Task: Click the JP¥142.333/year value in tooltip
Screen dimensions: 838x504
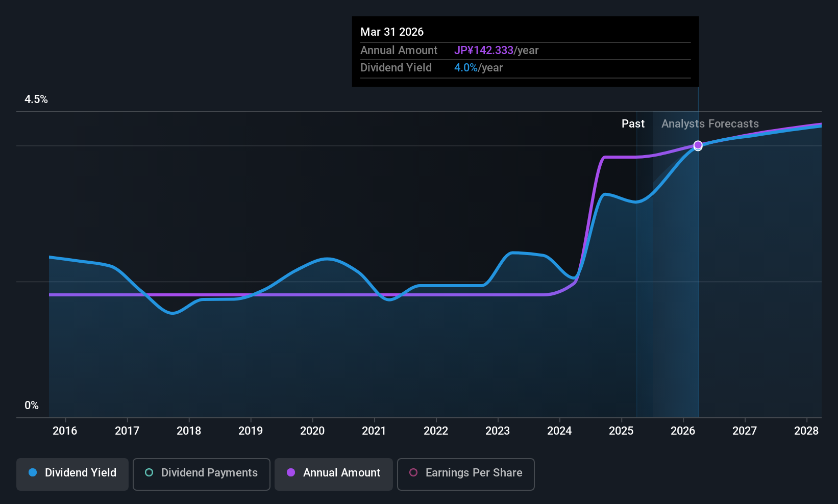Action: pyautogui.click(x=497, y=51)
